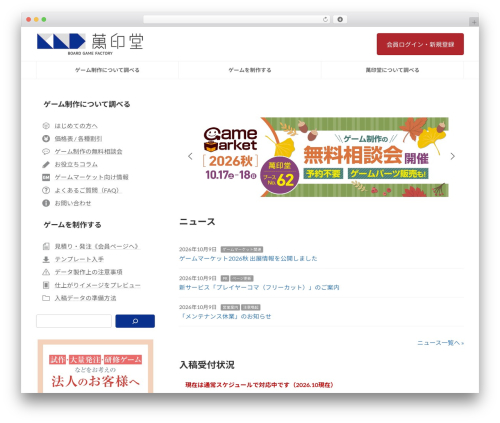Click the 萬印堂 Board Game Factory logo
The width and height of the screenshot is (500, 423).
click(90, 44)
